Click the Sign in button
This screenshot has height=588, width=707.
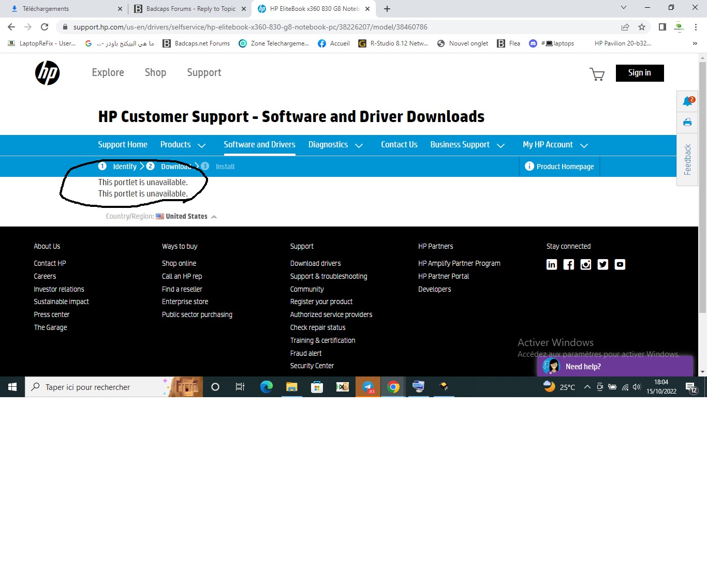tap(640, 73)
